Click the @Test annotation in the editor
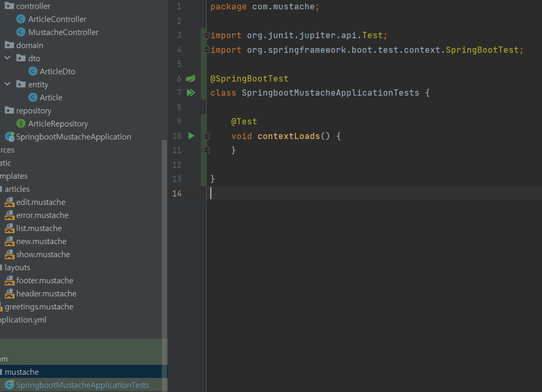Screen dimensions: 542x392 244,122
